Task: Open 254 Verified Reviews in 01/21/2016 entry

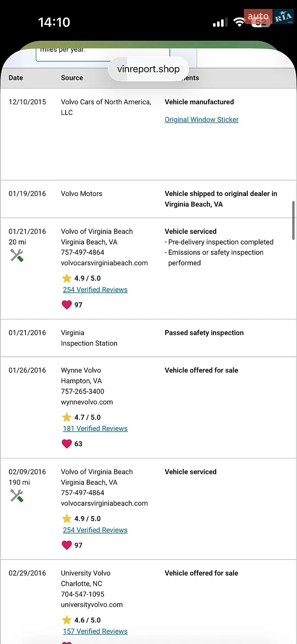Action: coord(95,289)
